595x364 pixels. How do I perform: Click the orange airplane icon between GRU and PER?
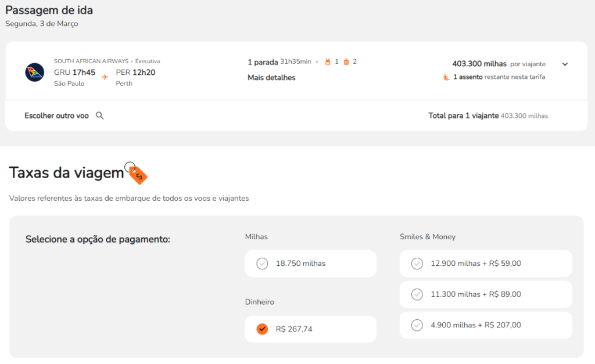(x=105, y=77)
